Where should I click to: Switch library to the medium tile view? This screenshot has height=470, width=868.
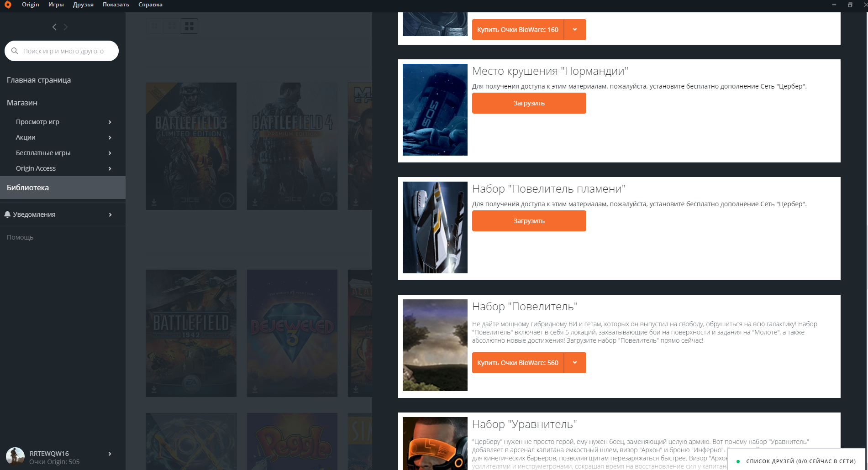tap(172, 26)
